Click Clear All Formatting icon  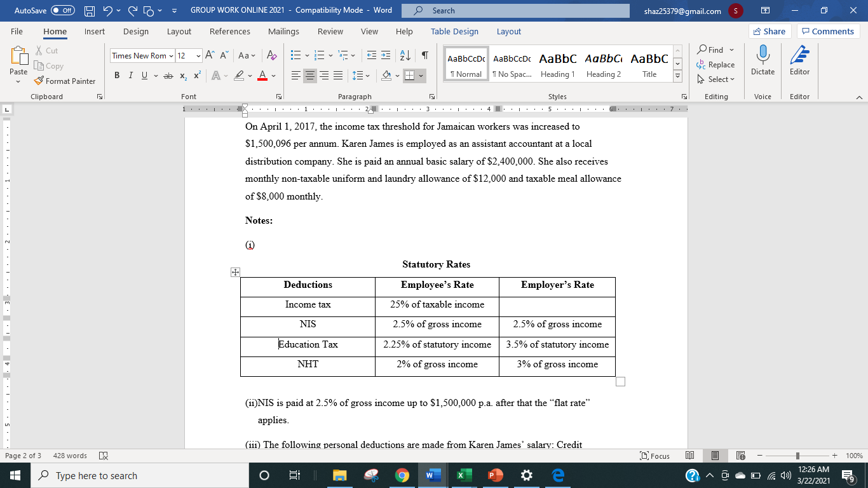[x=271, y=55]
